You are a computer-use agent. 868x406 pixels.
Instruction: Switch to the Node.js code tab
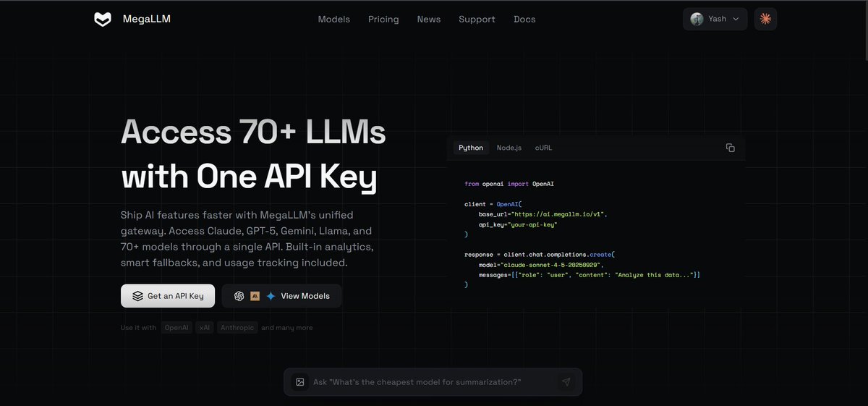tap(509, 148)
